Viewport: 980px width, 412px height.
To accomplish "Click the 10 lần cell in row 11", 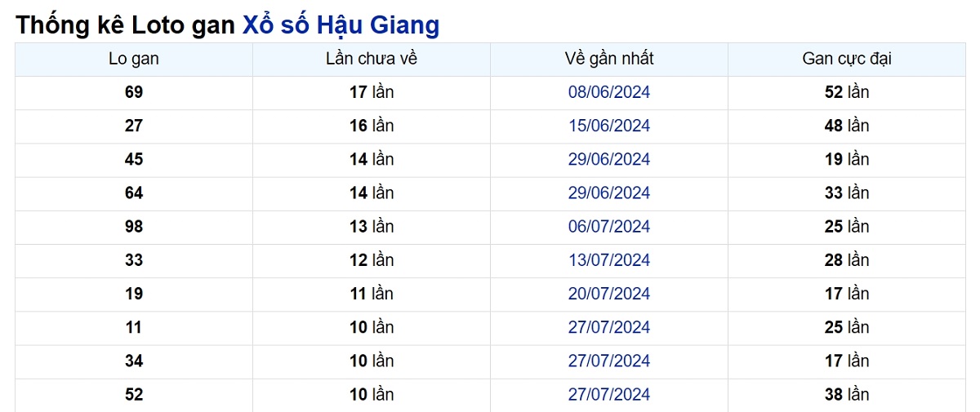I will tap(372, 327).
